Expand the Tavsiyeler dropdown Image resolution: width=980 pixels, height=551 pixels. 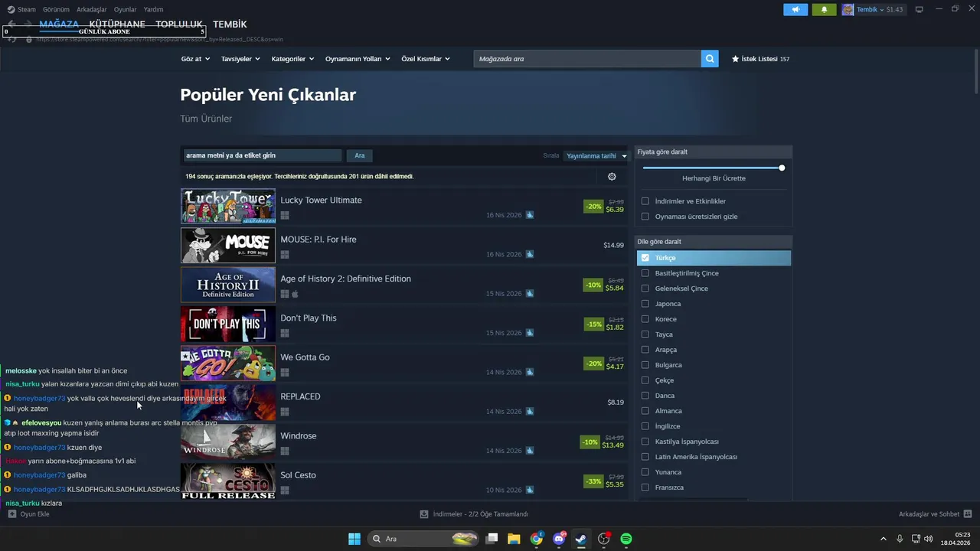pyautogui.click(x=240, y=59)
